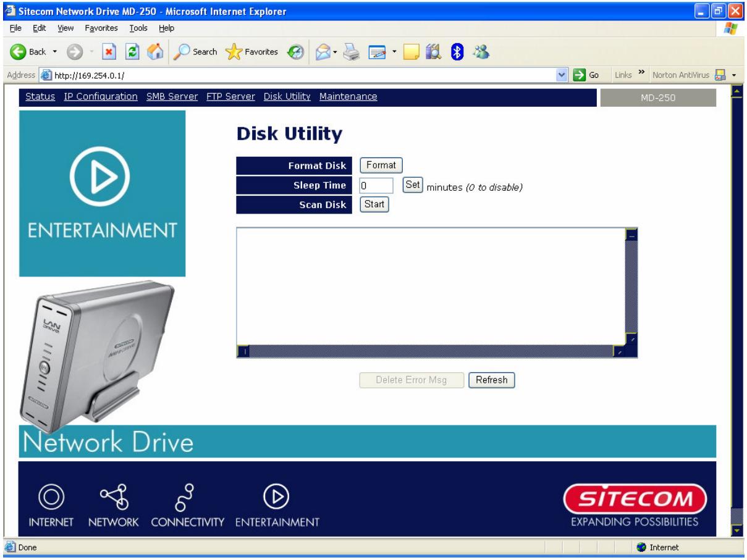Click inside the scan disk message text area
This screenshot has width=747, height=560.
[x=431, y=286]
